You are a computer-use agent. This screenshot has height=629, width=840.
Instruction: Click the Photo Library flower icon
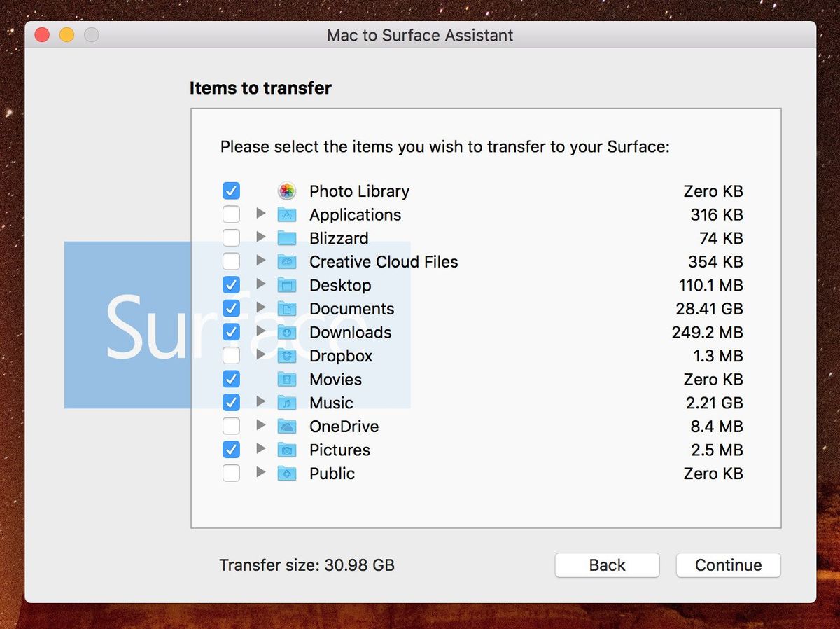coord(287,191)
